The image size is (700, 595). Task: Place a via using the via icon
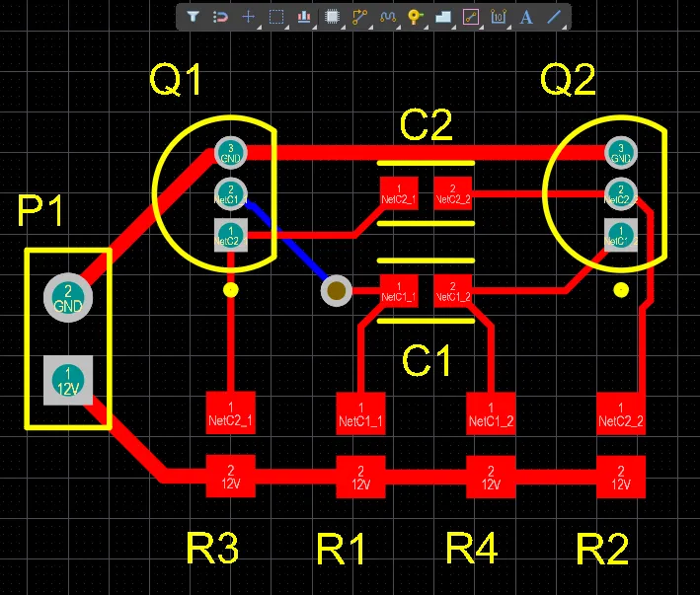click(x=416, y=17)
